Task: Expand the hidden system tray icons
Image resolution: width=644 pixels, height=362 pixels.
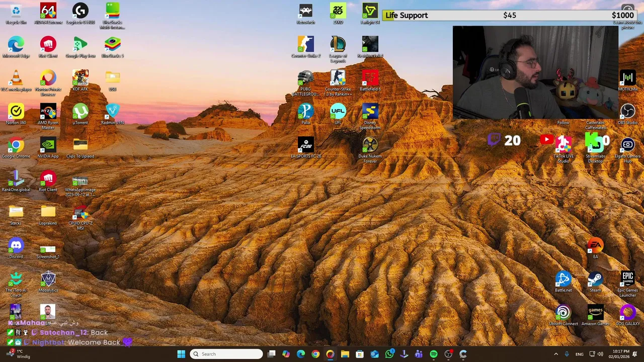Action: pos(556,354)
